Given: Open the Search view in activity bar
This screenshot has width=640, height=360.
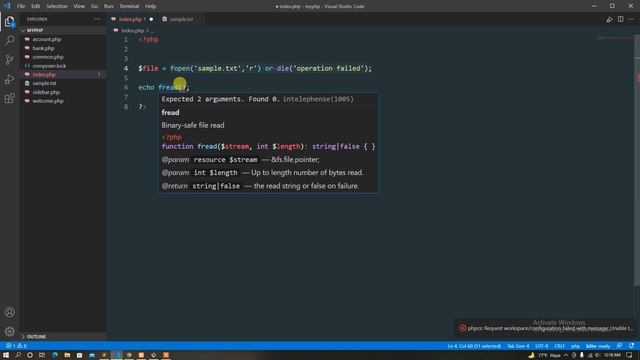Looking at the screenshot, I should click(x=9, y=40).
